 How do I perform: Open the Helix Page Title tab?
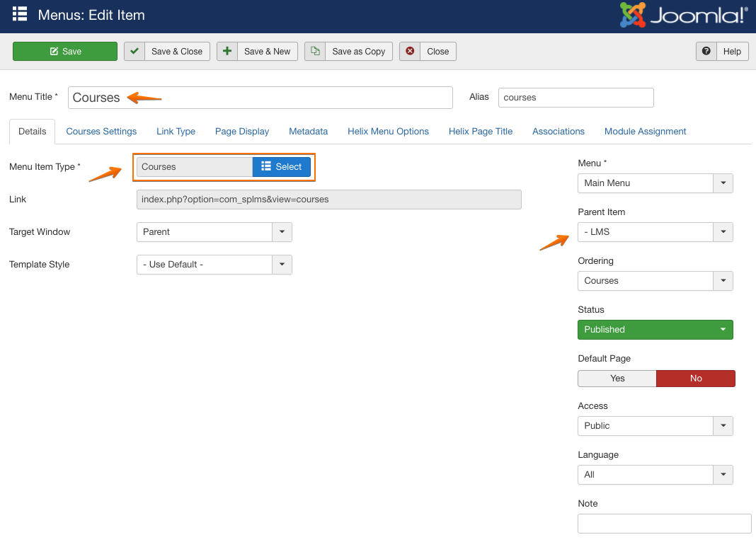(481, 132)
